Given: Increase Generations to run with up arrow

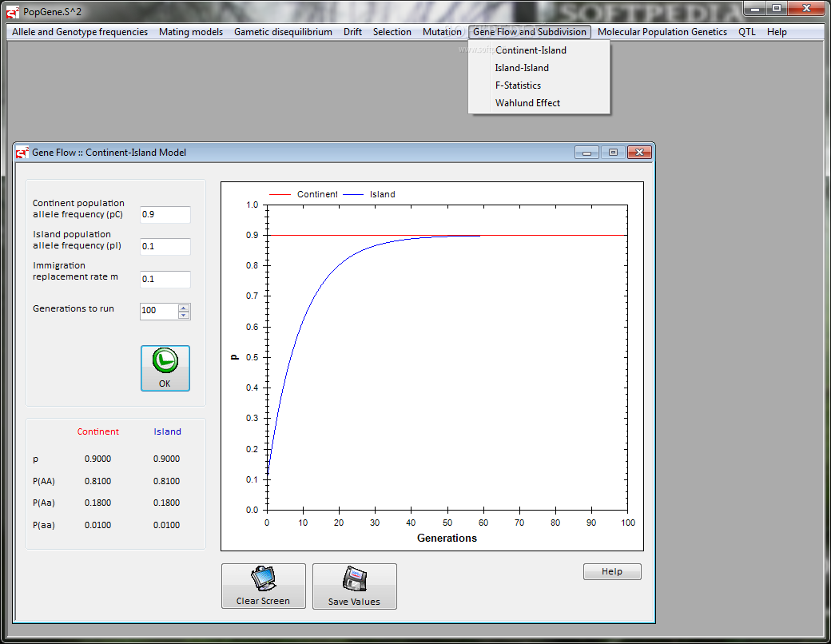Looking at the screenshot, I should coord(183,308).
